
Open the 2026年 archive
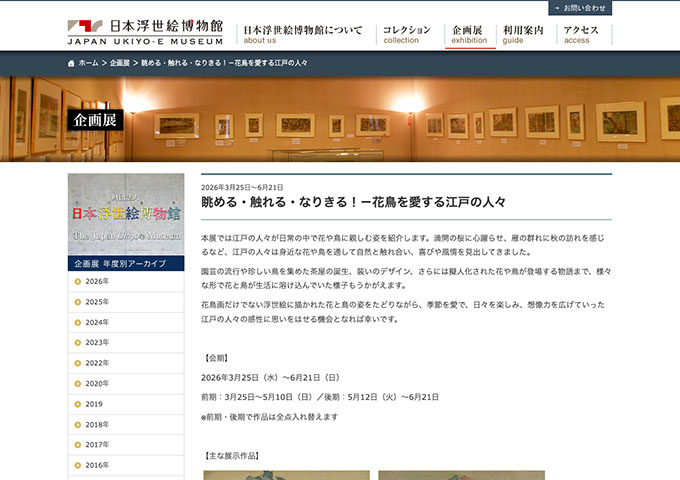point(126,281)
